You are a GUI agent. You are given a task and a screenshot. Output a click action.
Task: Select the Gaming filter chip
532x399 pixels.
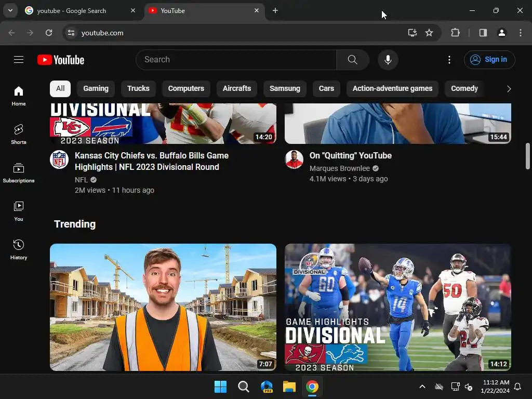tap(96, 88)
